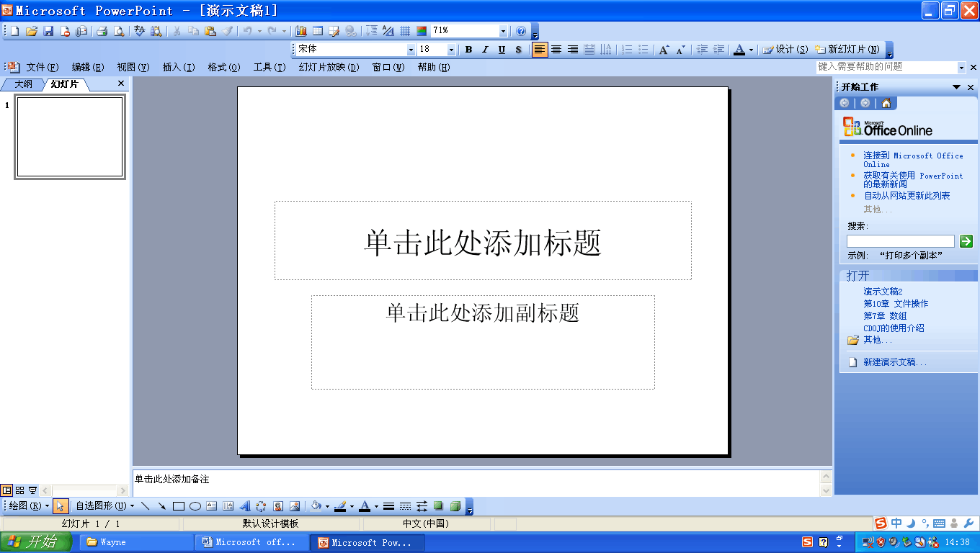The image size is (980, 553).
Task: Open Help with the question mark icon
Action: (x=521, y=31)
